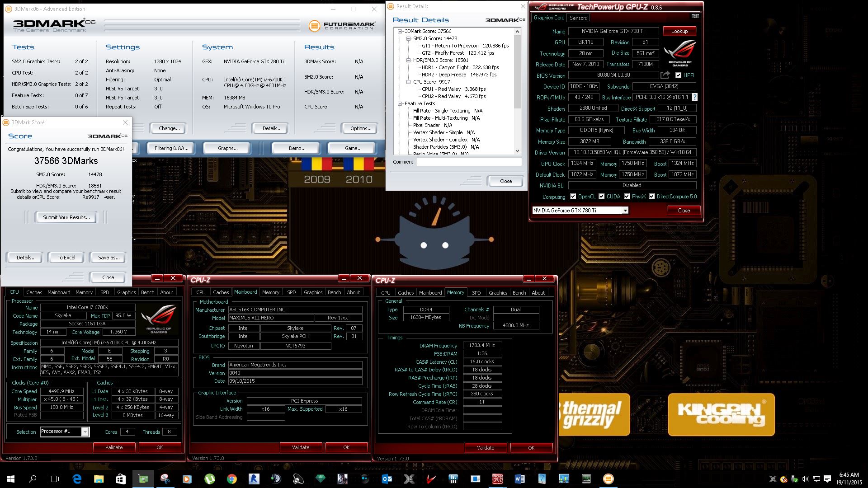The height and width of the screenshot is (488, 868).
Task: Click the To Excel button
Action: (x=66, y=258)
